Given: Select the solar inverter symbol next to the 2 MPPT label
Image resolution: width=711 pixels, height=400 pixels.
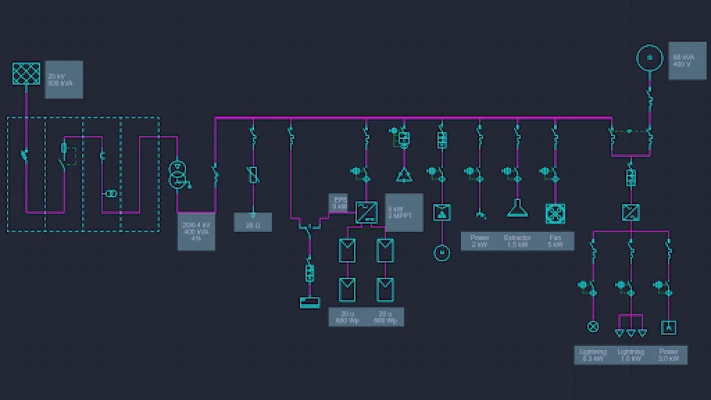Looking at the screenshot, I should click(366, 212).
